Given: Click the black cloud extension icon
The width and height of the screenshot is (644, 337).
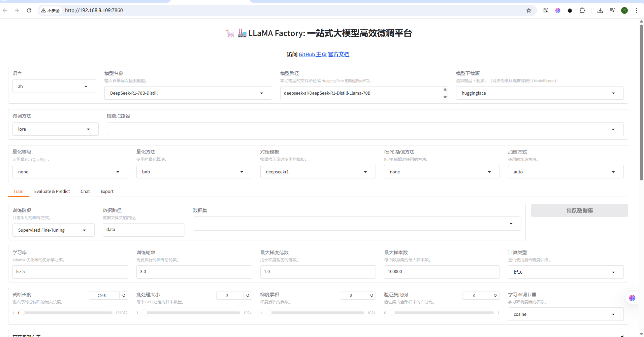Looking at the screenshot, I should pyautogui.click(x=570, y=10).
